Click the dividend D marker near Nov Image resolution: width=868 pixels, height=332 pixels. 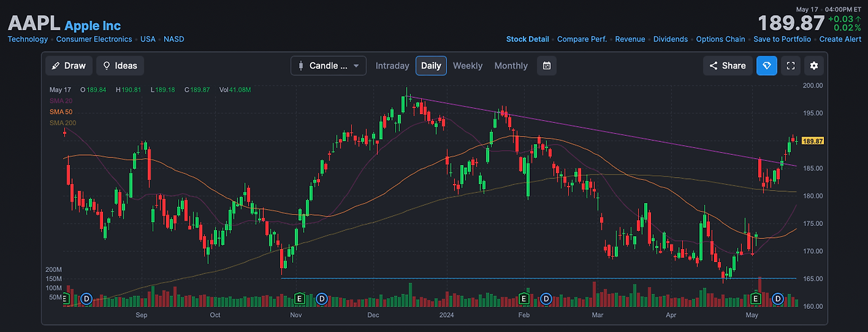321,299
